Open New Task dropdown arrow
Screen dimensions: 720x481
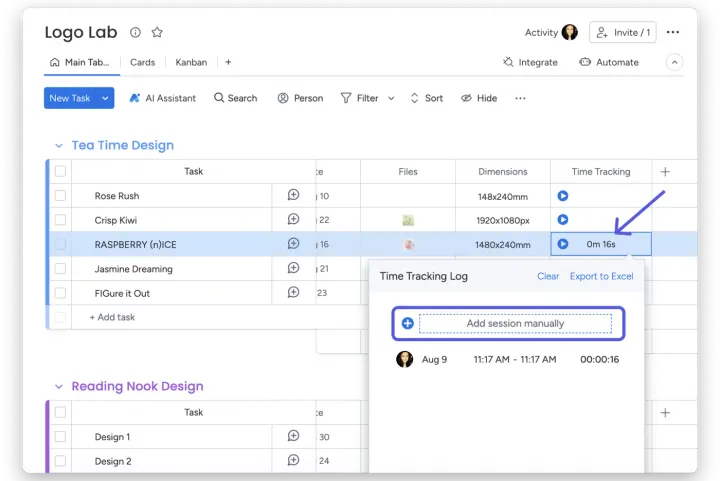coord(105,98)
